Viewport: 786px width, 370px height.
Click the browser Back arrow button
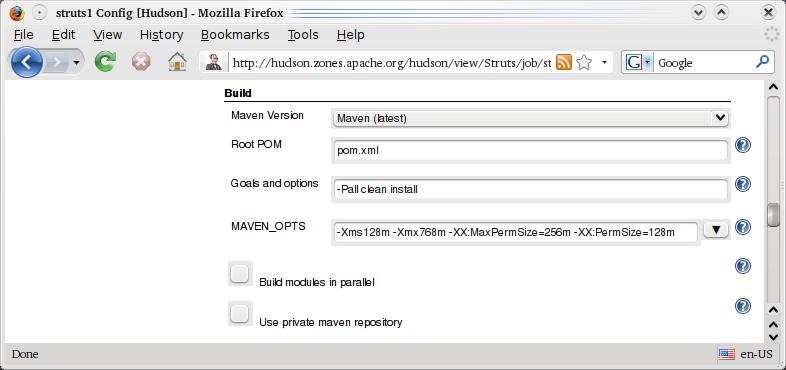[26, 62]
